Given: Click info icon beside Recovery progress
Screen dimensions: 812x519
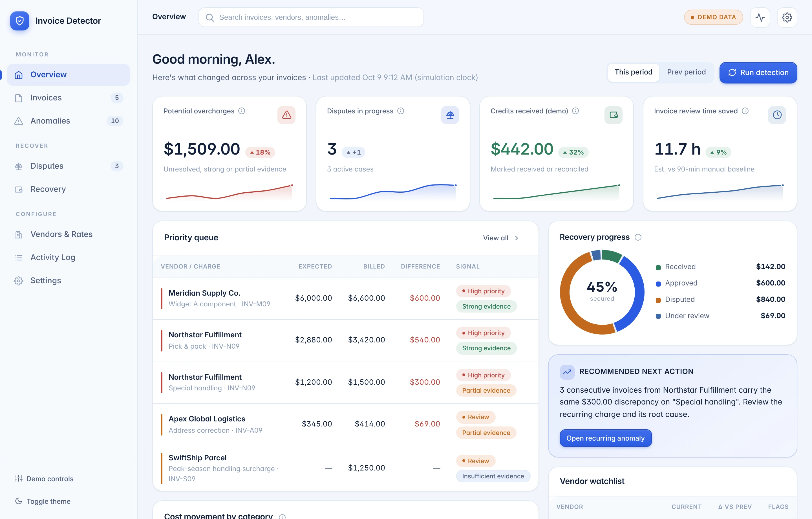Looking at the screenshot, I should coord(638,237).
